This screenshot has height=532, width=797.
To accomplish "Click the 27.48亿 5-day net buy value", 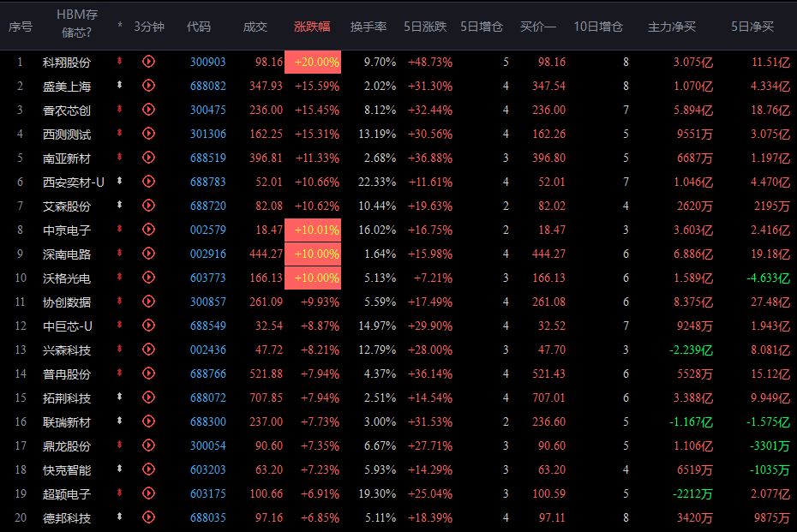I will 770,302.
